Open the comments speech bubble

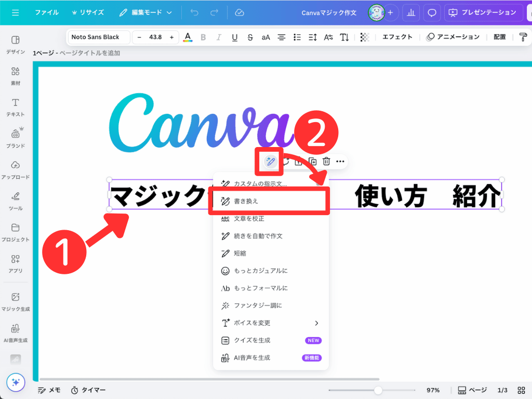pos(432,12)
